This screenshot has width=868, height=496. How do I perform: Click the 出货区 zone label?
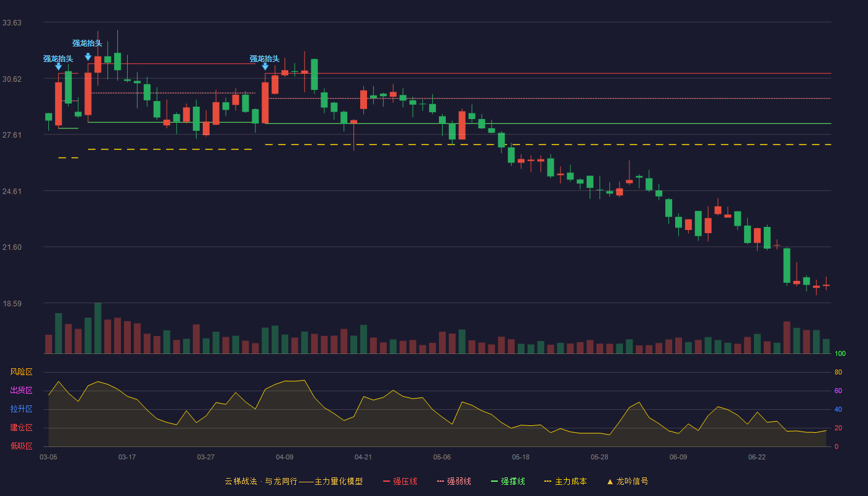(21, 391)
